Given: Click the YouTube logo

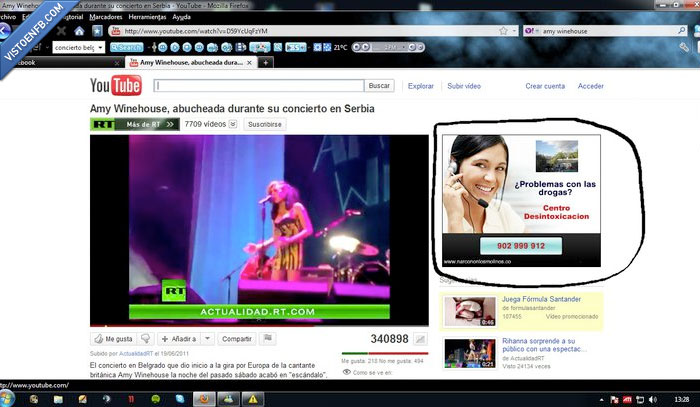Looking at the screenshot, I should (x=115, y=86).
